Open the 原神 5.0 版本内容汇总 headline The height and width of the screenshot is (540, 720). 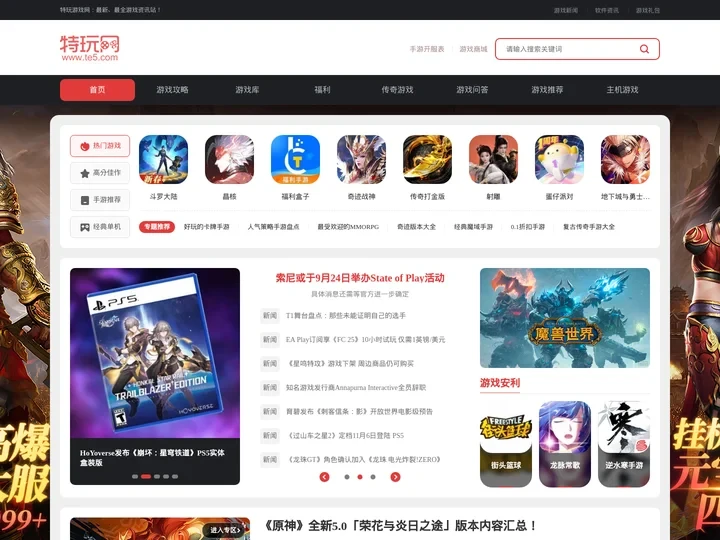399,525
